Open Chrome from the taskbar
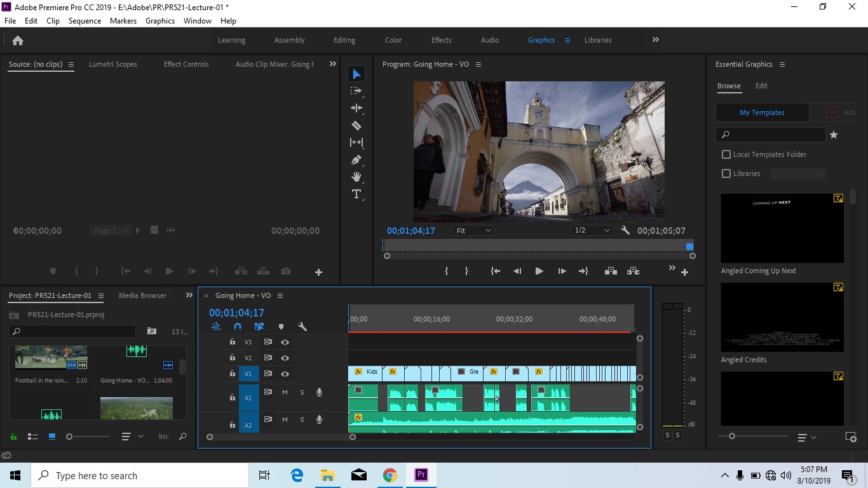Viewport: 868px width, 488px height. (390, 475)
